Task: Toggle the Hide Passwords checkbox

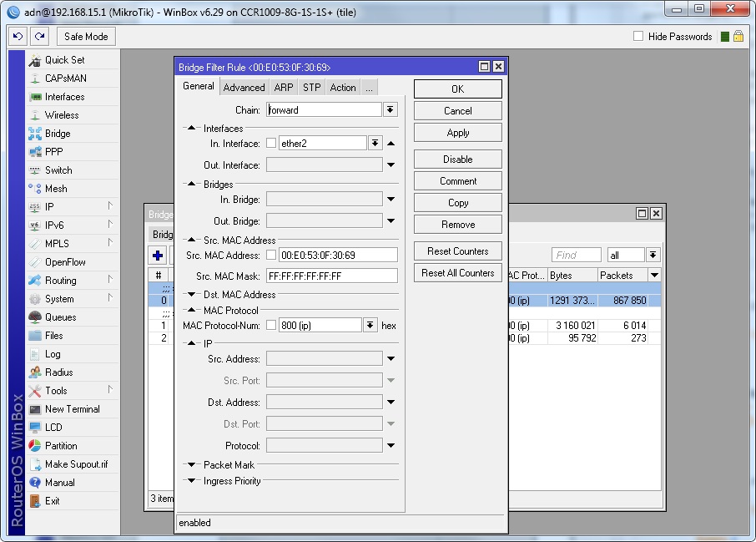Action: 638,37
